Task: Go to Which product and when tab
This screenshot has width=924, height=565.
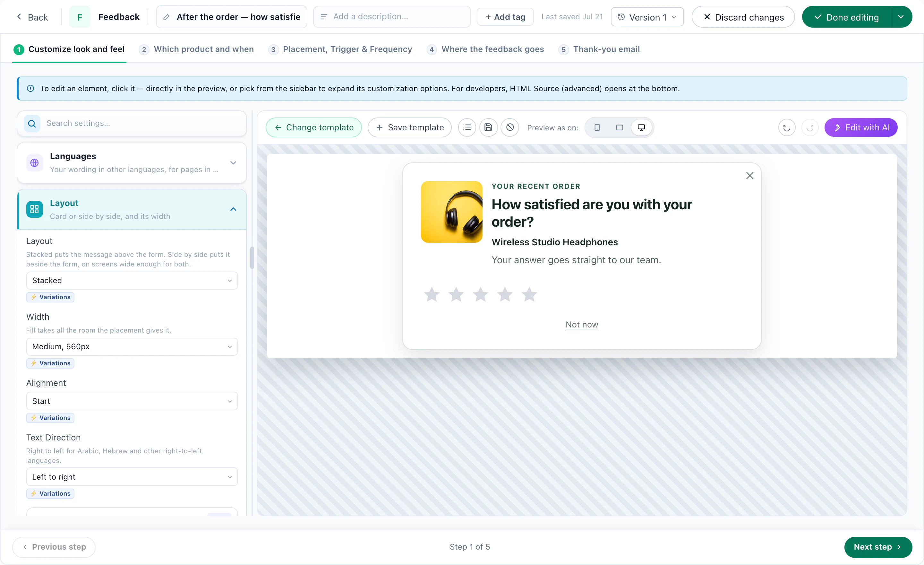Action: pyautogui.click(x=196, y=49)
